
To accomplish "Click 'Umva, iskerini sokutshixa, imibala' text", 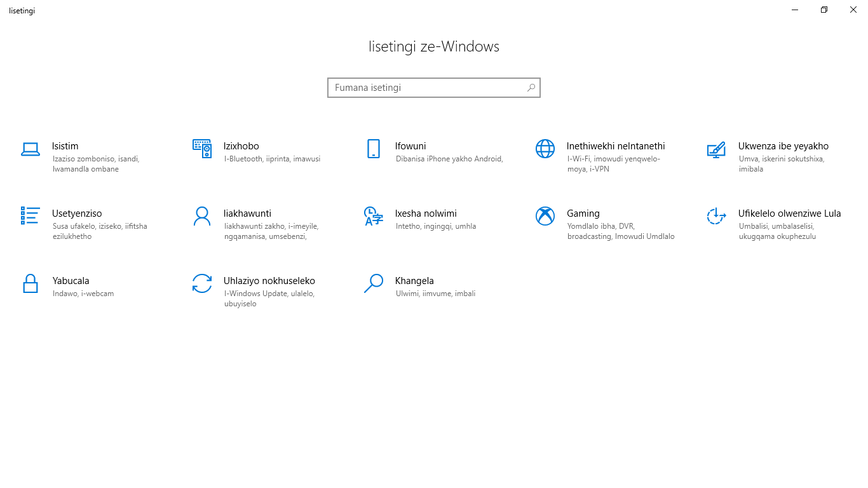I will [x=781, y=164].
